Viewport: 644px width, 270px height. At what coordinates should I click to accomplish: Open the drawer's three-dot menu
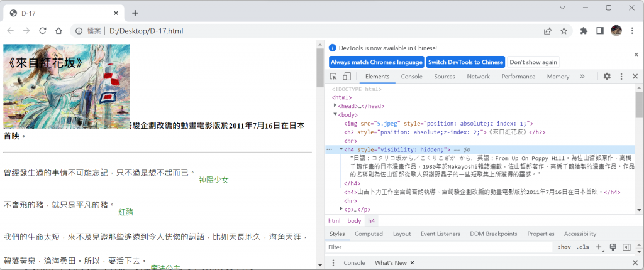point(333,263)
